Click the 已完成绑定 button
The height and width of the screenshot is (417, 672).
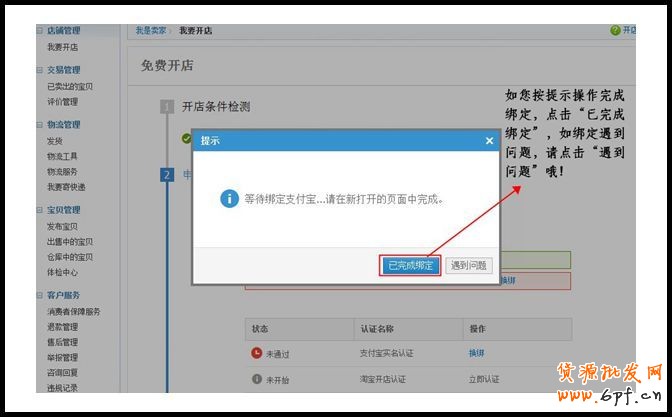tap(411, 265)
